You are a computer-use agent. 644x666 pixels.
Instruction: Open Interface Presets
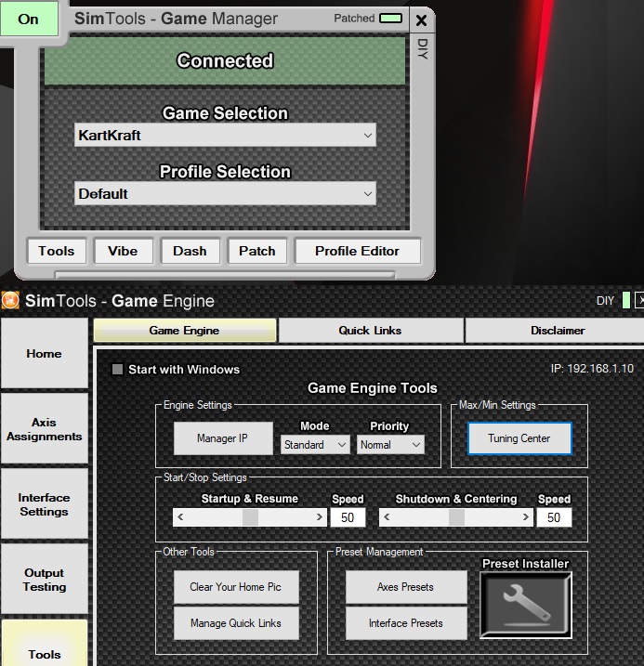(406, 623)
